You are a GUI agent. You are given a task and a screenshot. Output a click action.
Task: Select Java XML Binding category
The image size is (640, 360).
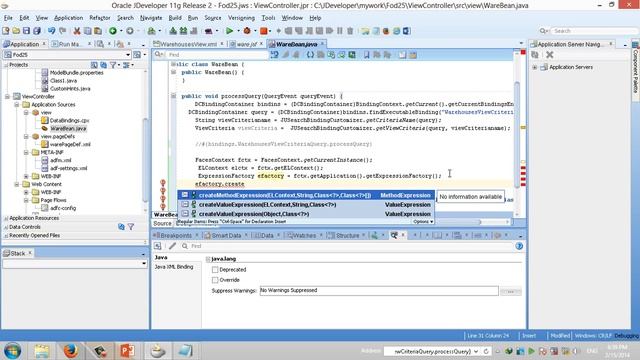pyautogui.click(x=174, y=267)
